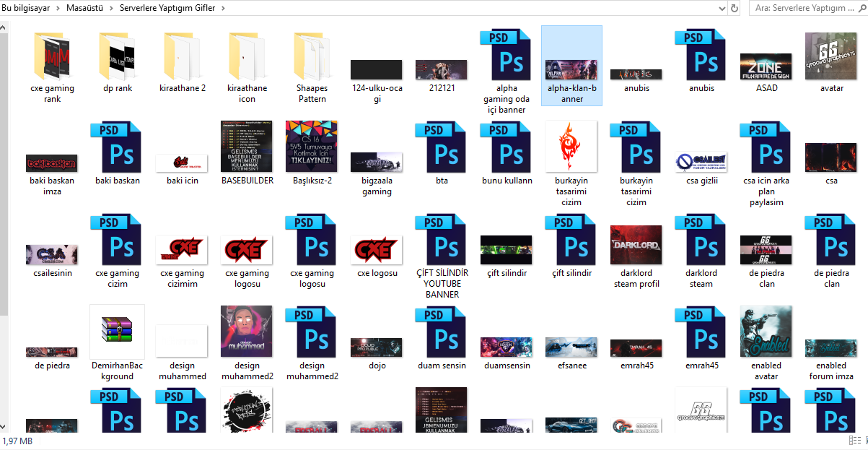The height and width of the screenshot is (450, 868).
Task: Select the DemirhanBackground WinRAR archive
Action: click(117, 332)
